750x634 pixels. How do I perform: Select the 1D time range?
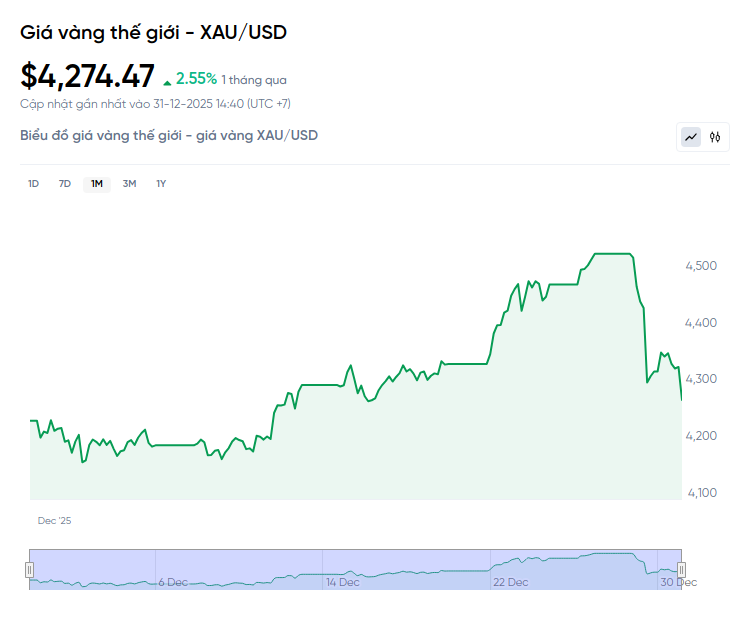tap(33, 183)
